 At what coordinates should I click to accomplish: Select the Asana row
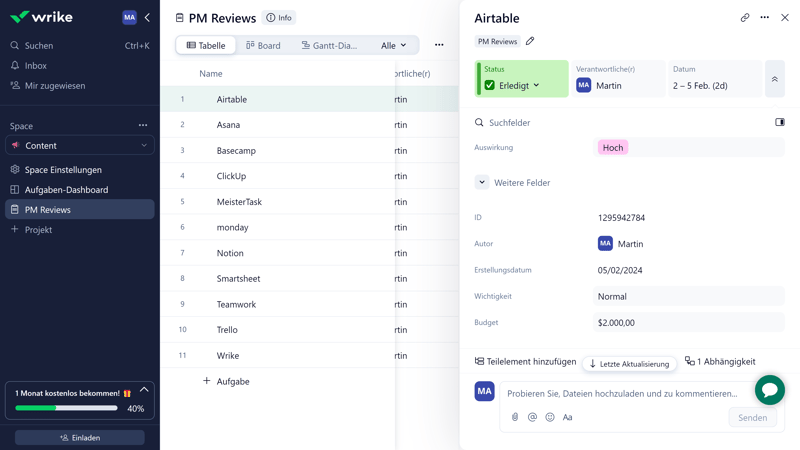tap(310, 124)
